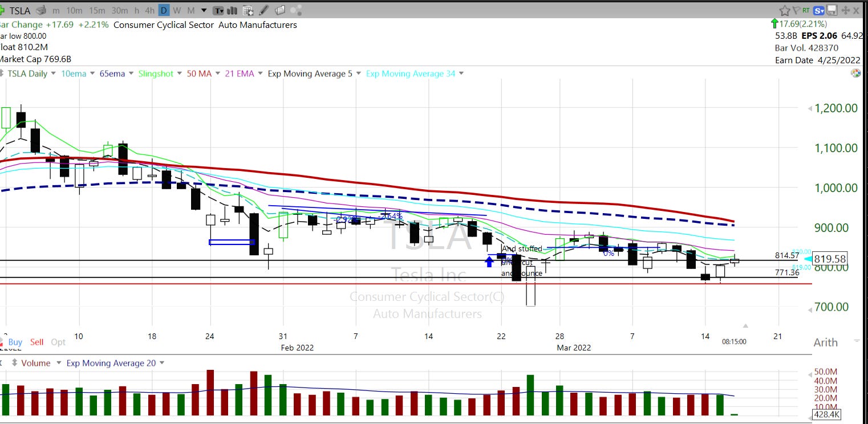Select the pencil drawing tools icon
This screenshot has height=424, width=868.
click(263, 10)
